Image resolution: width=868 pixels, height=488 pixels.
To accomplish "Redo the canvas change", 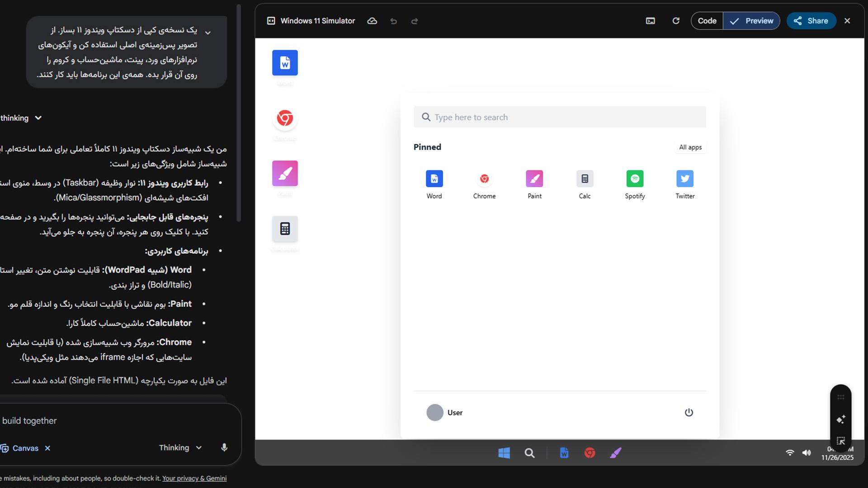I will pyautogui.click(x=415, y=21).
